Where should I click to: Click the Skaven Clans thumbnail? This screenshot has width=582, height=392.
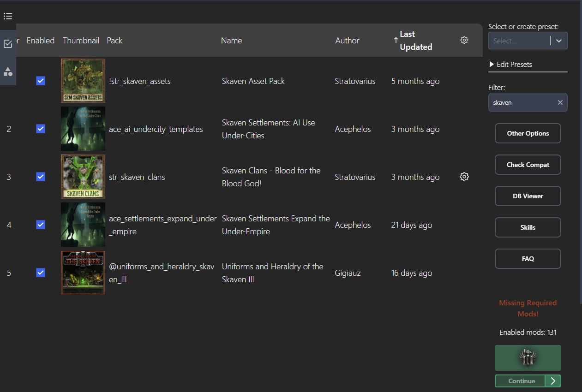[83, 177]
